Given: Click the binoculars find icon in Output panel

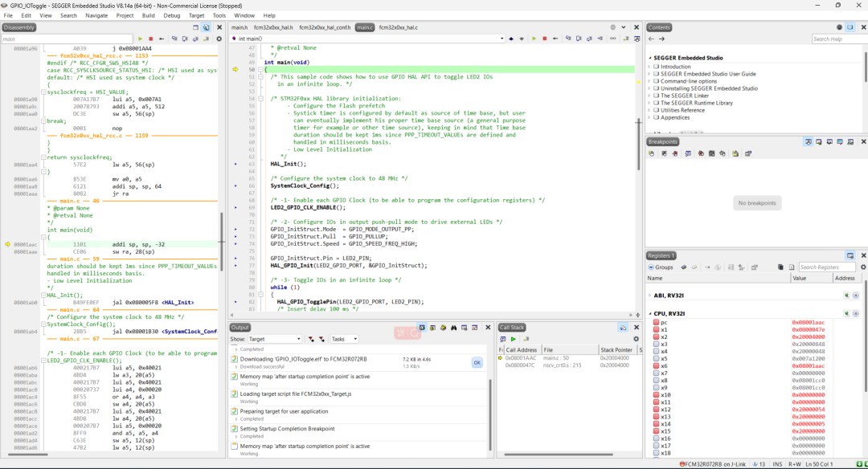Looking at the screenshot, I should (454, 328).
